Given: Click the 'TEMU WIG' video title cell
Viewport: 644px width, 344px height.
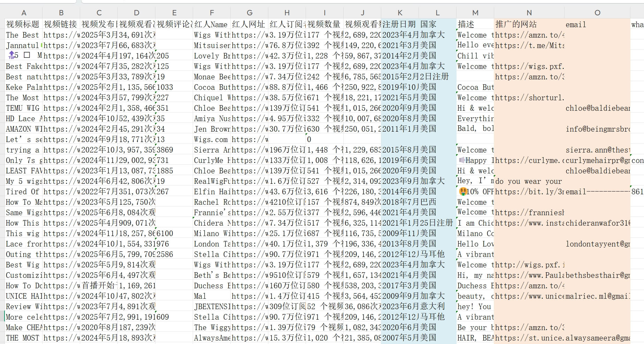Looking at the screenshot, I should pos(24,108).
